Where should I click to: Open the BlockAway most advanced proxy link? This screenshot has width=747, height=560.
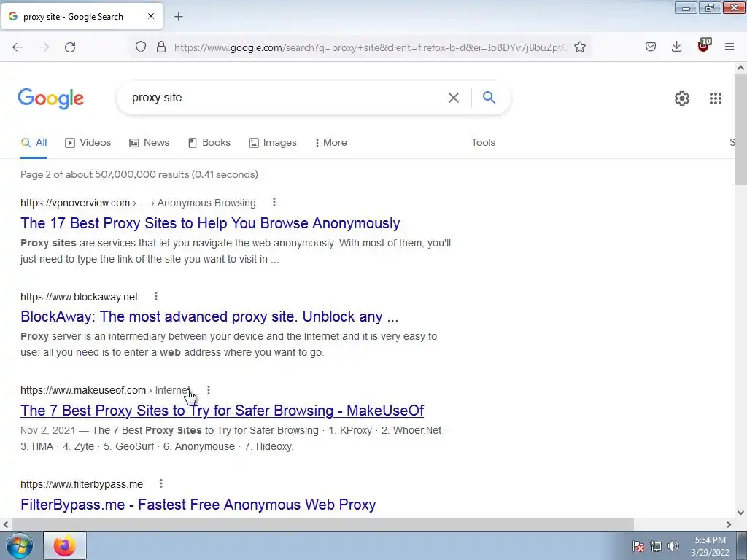[209, 316]
